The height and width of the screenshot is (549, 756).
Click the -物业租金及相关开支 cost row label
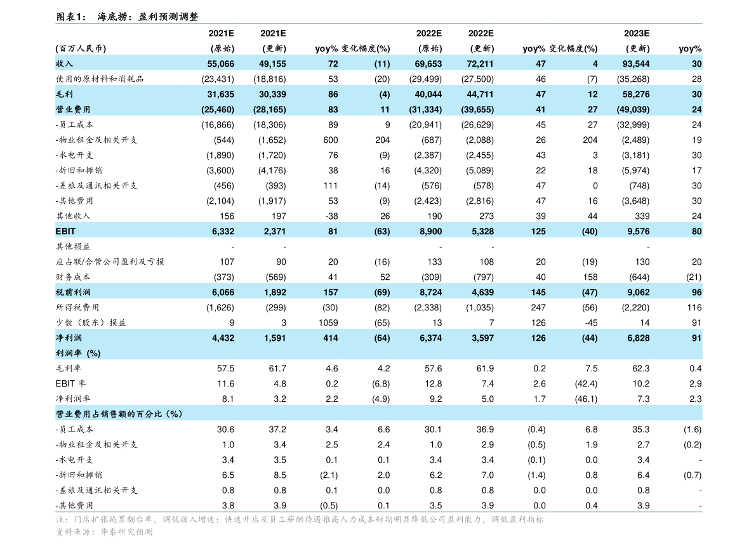click(96, 140)
